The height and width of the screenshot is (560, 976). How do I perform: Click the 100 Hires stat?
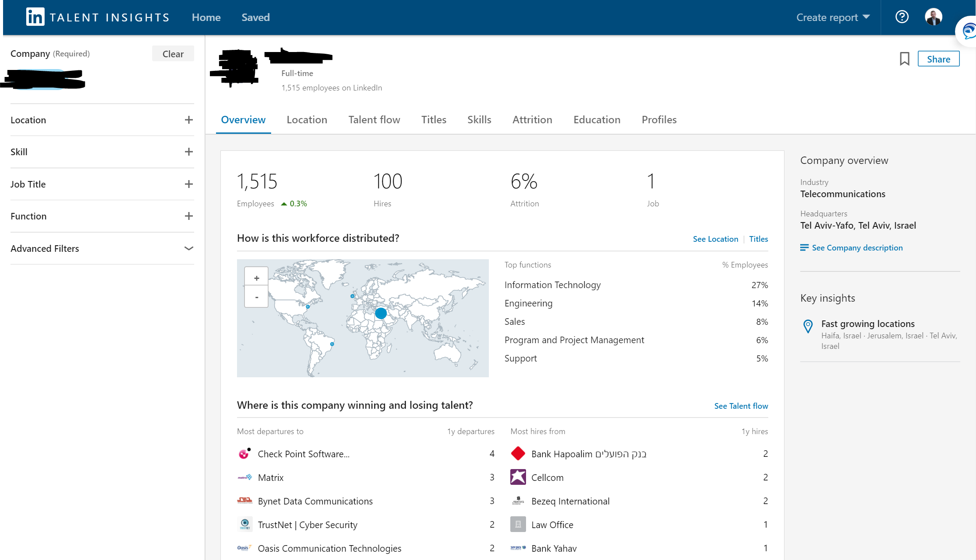387,190
